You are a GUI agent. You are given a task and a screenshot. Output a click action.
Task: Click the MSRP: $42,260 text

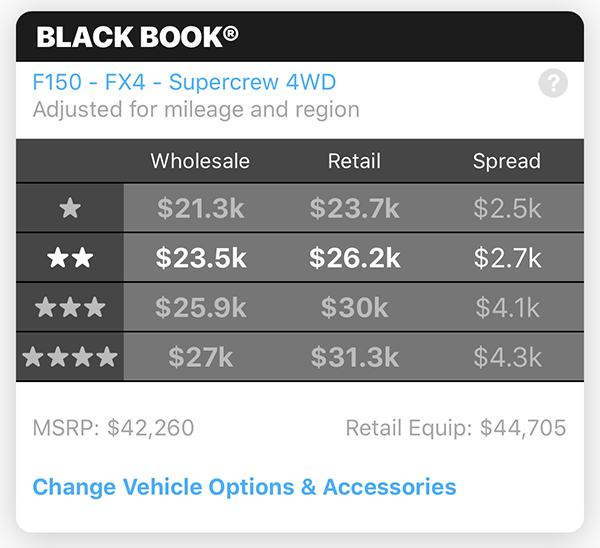(x=113, y=429)
